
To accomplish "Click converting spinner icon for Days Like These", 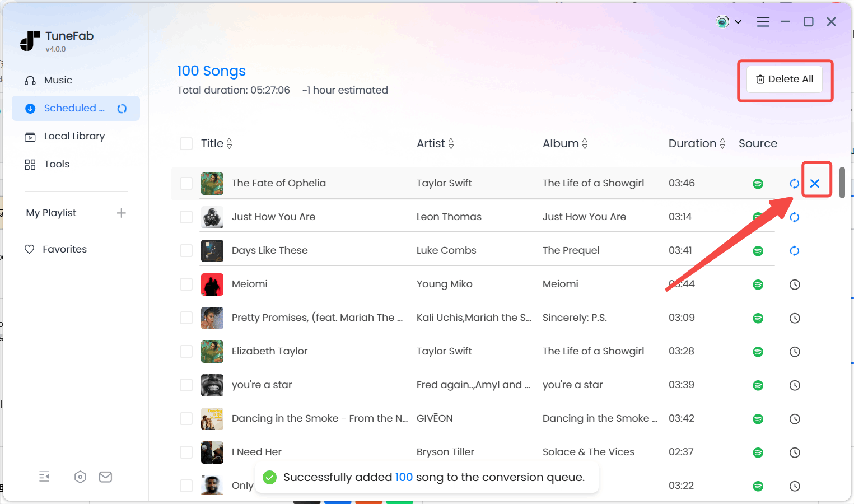I will pyautogui.click(x=794, y=251).
